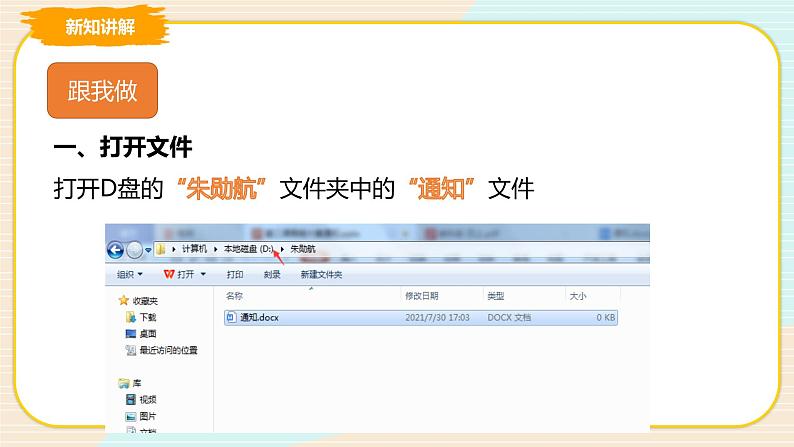
Task: Click 刻录 in the toolbar
Action: (272, 274)
